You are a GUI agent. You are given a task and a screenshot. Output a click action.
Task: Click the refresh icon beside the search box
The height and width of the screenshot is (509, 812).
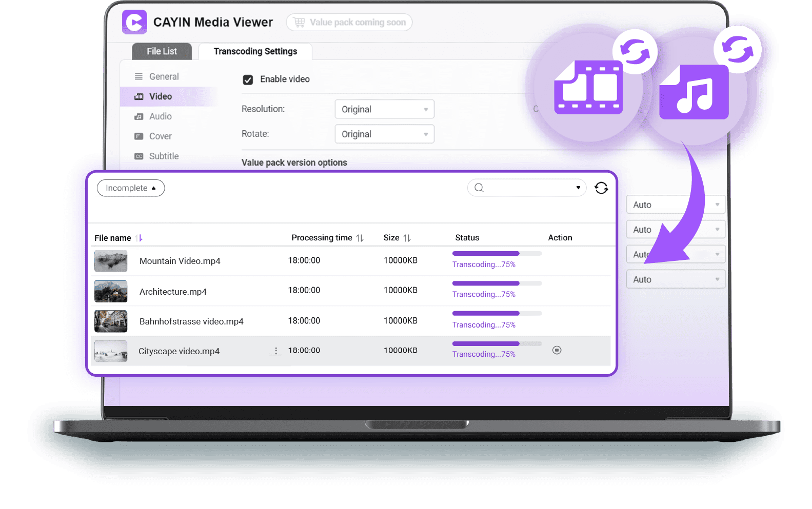point(601,188)
